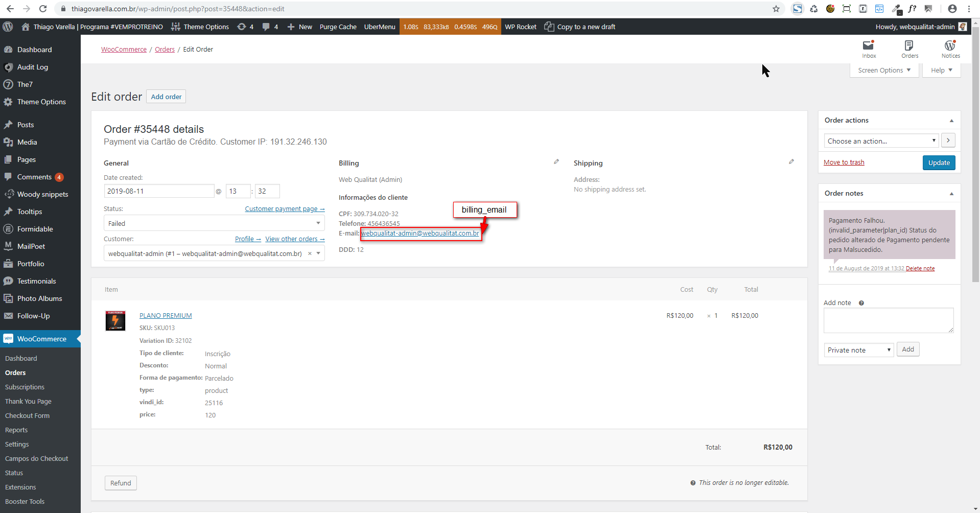Collapse the Order notes panel

[x=951, y=194]
